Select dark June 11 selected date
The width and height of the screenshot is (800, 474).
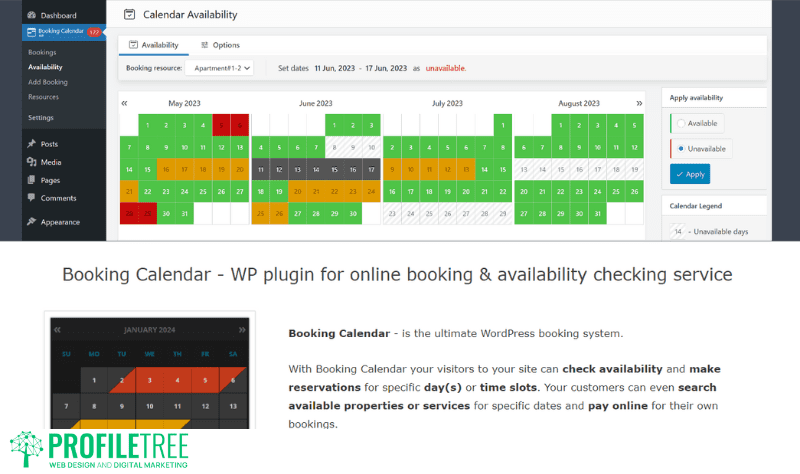[261, 169]
